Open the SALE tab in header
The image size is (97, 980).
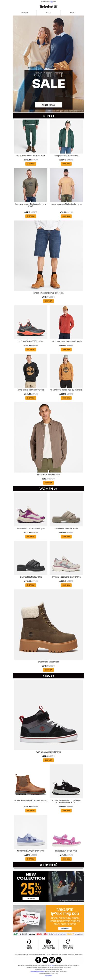[48, 13]
